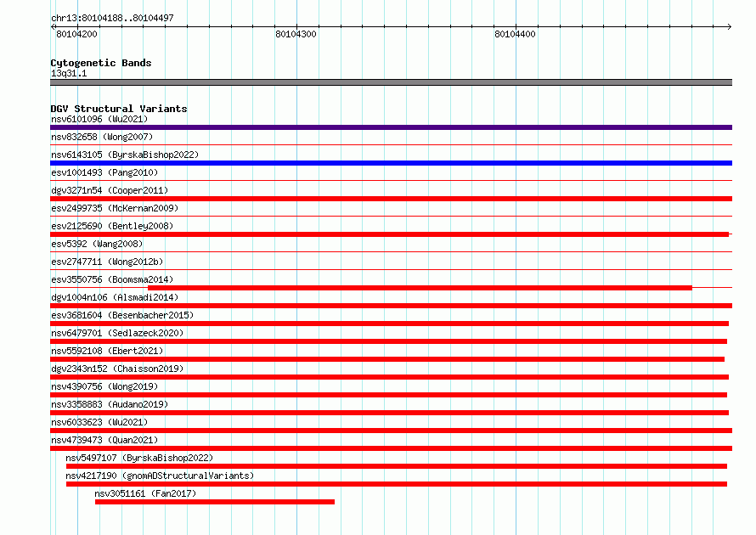The width and height of the screenshot is (756, 535).
Task: Click the ruler's left arrow end
Action: [x=54, y=26]
